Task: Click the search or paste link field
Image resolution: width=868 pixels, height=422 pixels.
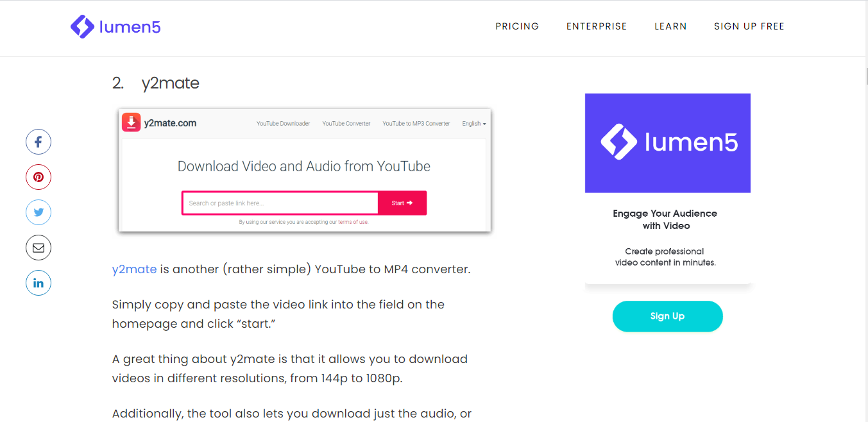Action: point(280,203)
